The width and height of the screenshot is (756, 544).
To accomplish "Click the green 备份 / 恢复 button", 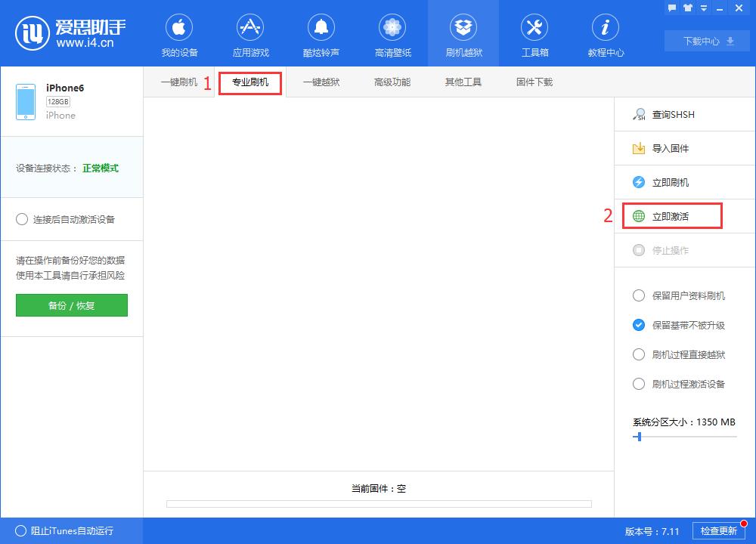I will point(71,305).
